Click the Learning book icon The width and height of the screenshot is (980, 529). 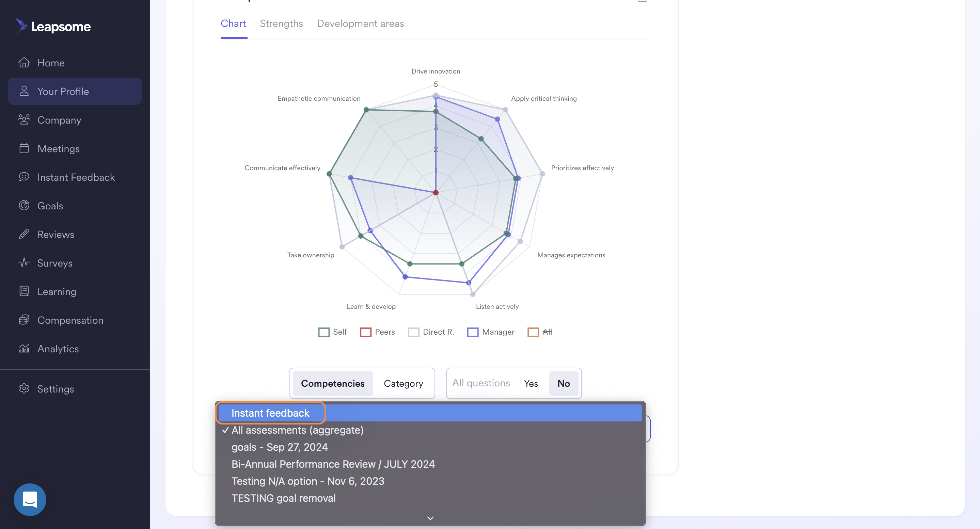pyautogui.click(x=24, y=291)
